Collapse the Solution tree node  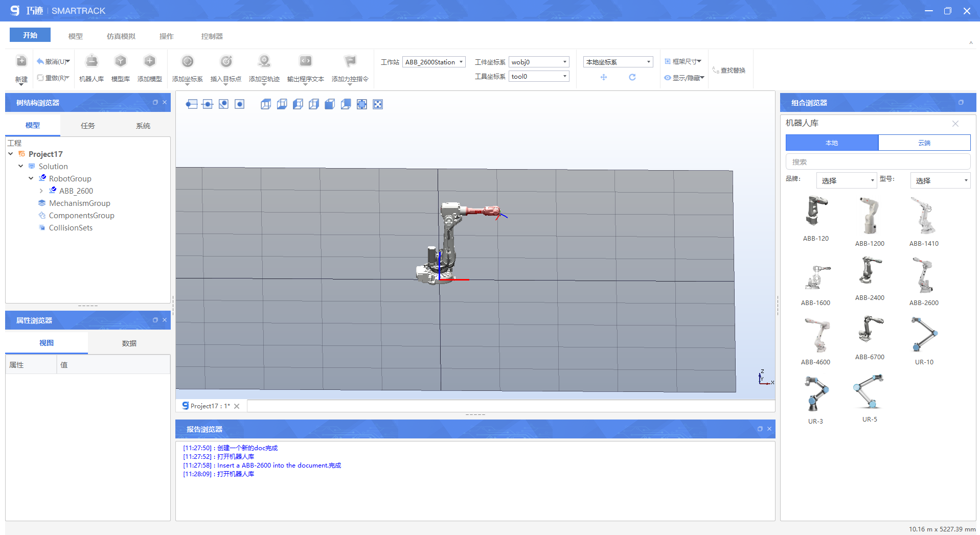pos(21,166)
